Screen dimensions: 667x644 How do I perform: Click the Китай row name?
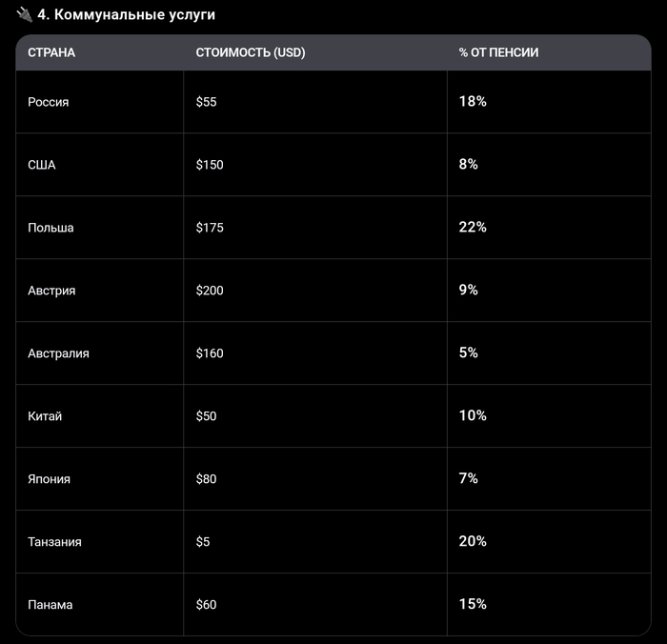pos(45,416)
